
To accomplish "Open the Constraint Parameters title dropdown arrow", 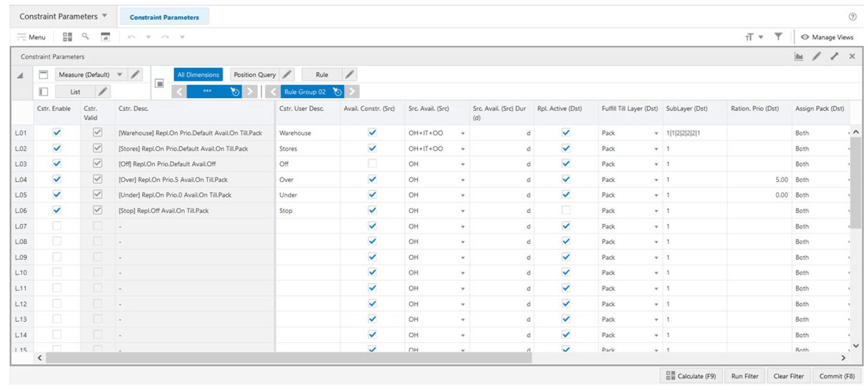I will (105, 16).
